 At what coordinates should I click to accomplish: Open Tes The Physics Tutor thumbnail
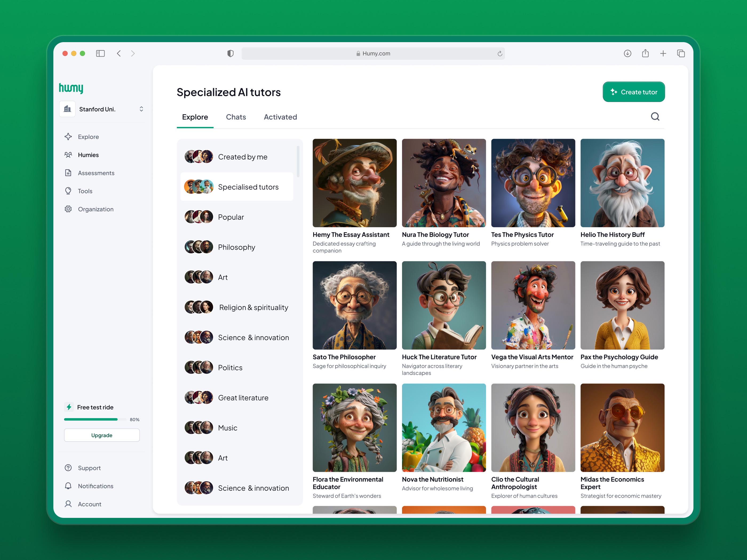(x=533, y=183)
